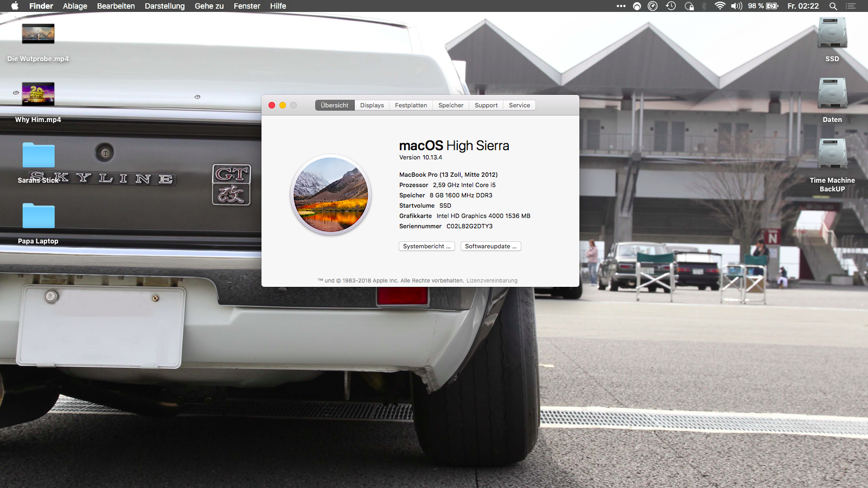Open the Finder menu
868x488 pixels.
click(x=41, y=6)
